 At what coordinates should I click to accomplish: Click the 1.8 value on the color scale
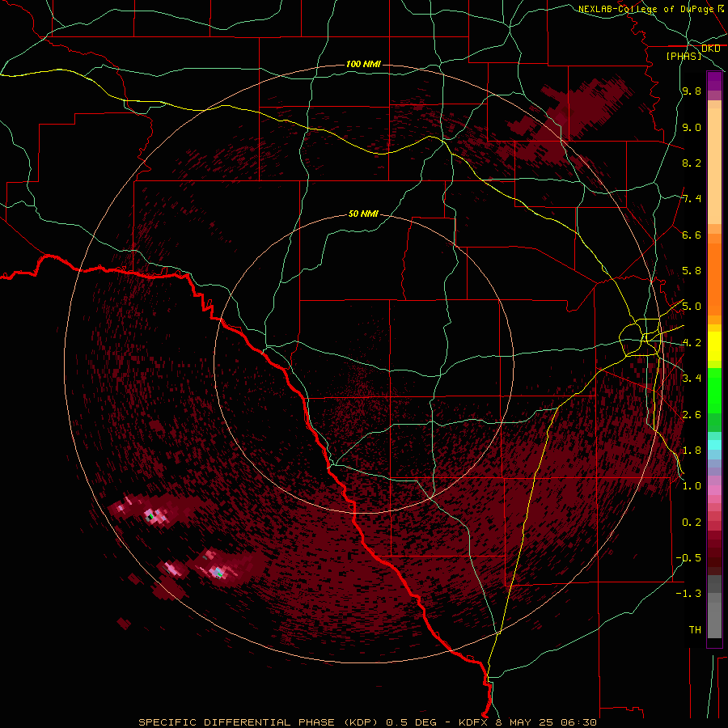(692, 451)
